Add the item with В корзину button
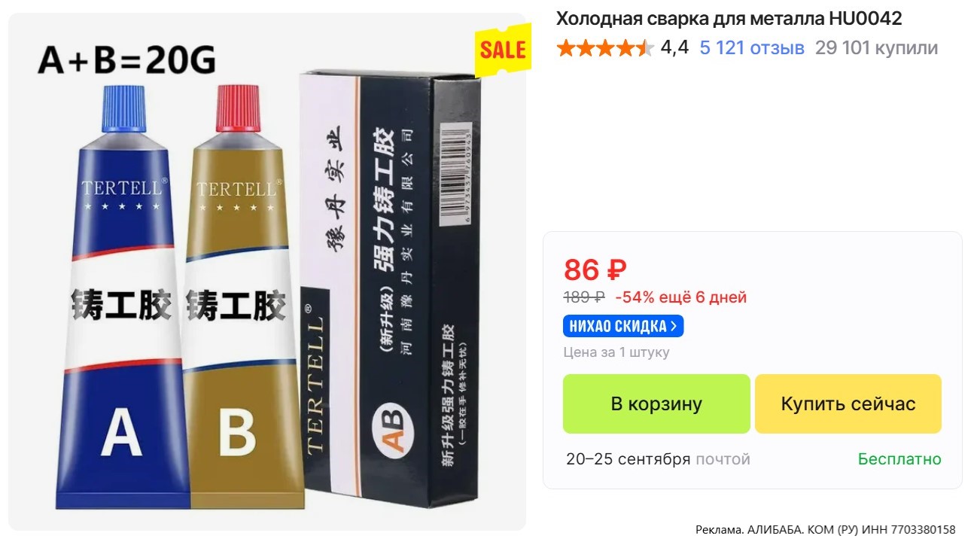This screenshot has height=542, width=980. click(x=656, y=403)
